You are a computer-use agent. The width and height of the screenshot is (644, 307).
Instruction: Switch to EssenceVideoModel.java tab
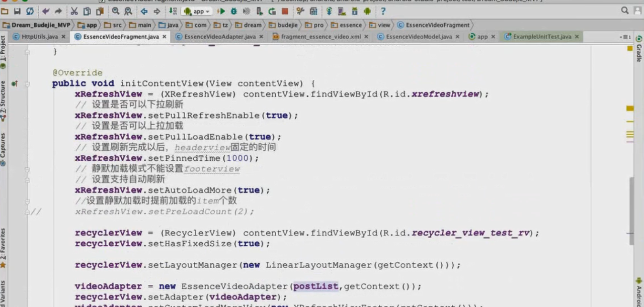coord(419,37)
